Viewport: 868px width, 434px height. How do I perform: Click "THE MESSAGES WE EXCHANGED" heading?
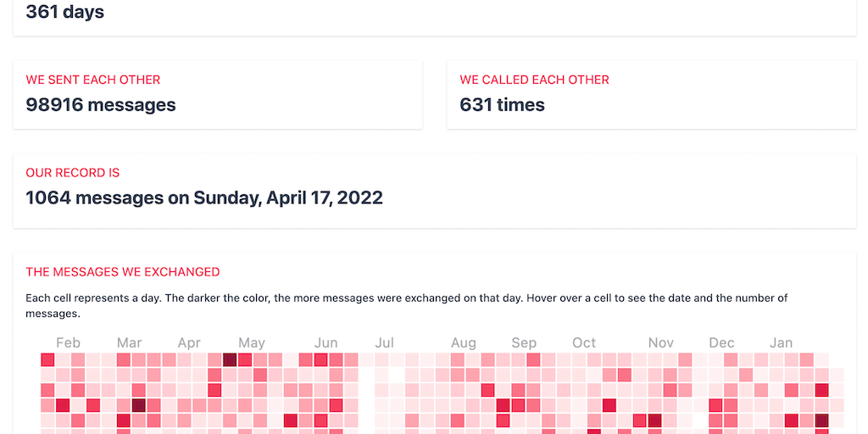123,272
